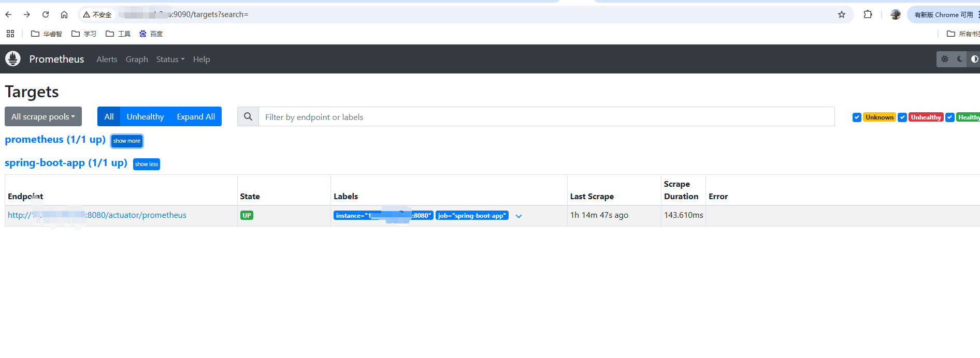Toggle the Unhealthy state checkbox
The height and width of the screenshot is (358, 980).
(x=902, y=117)
